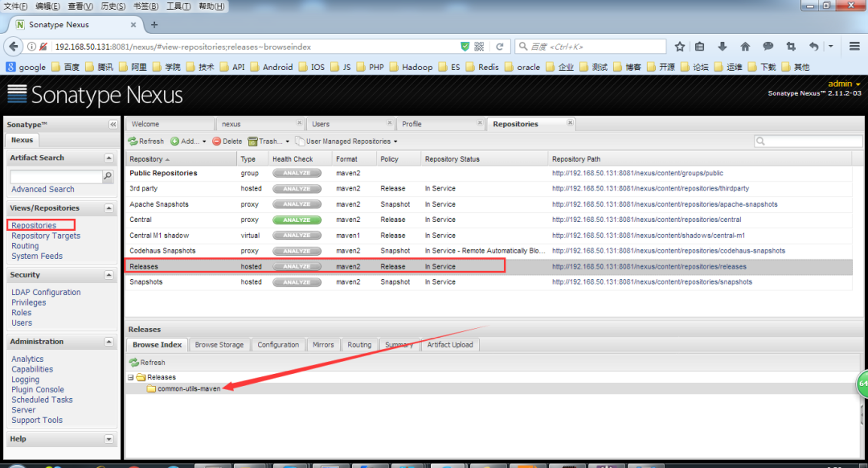This screenshot has height=468, width=868.
Task: Close the Users tab with x
Action: point(389,123)
